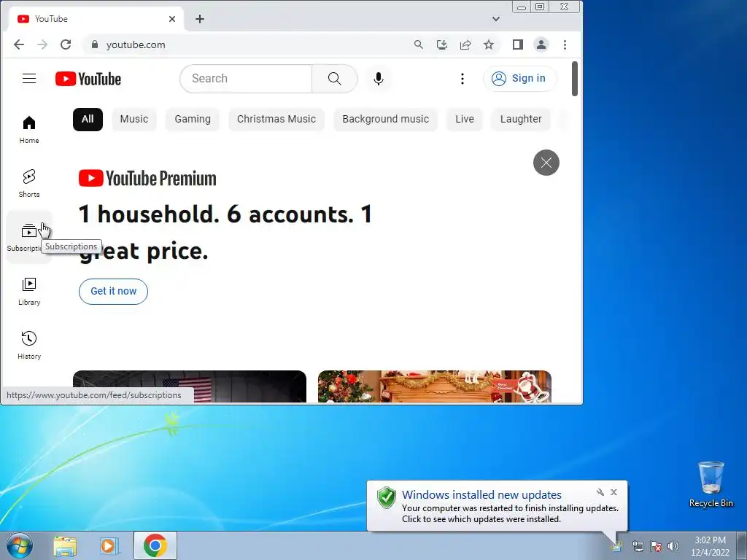This screenshot has height=560, width=747.
Task: Go back with browser back arrow
Action: [18, 44]
